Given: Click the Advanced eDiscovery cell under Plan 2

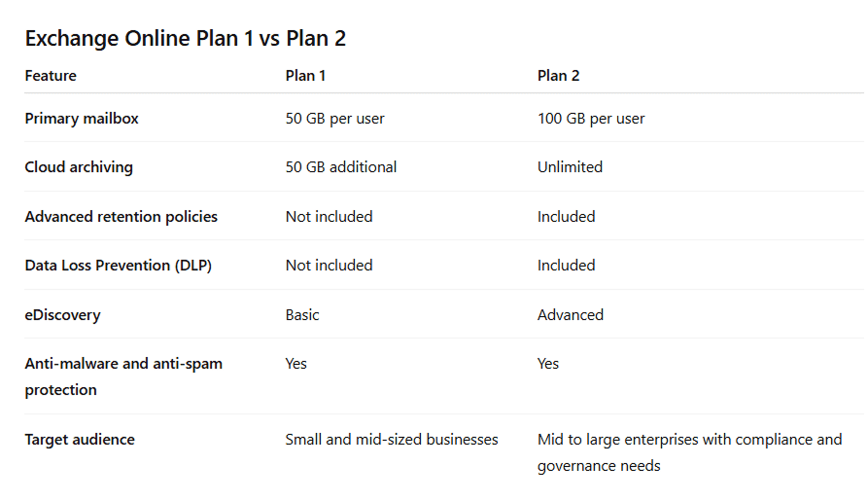Looking at the screenshot, I should 571,315.
